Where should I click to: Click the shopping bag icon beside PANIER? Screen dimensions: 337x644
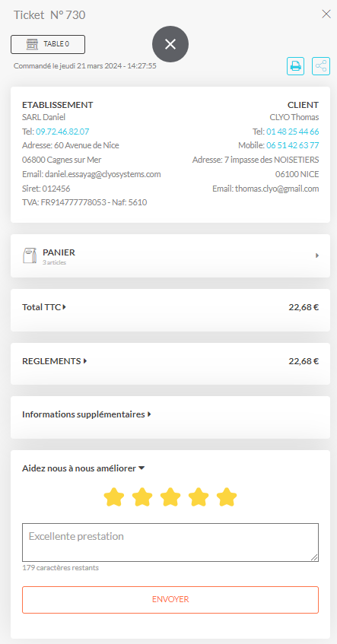pos(30,255)
